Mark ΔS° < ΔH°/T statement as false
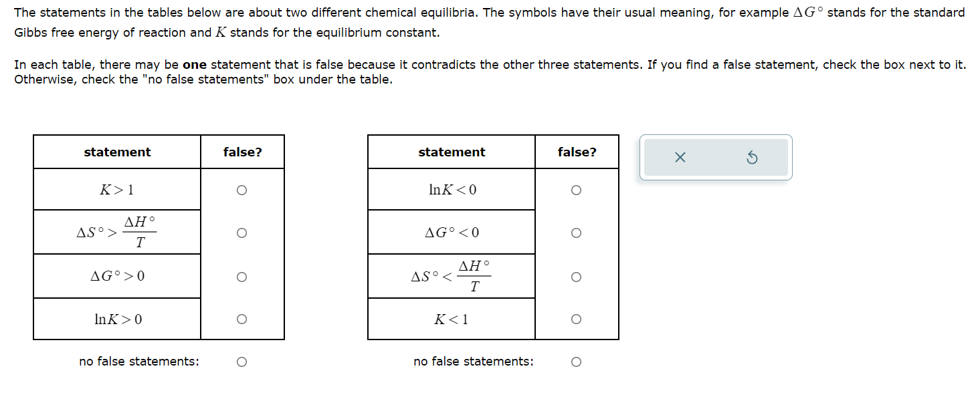 pos(576,277)
